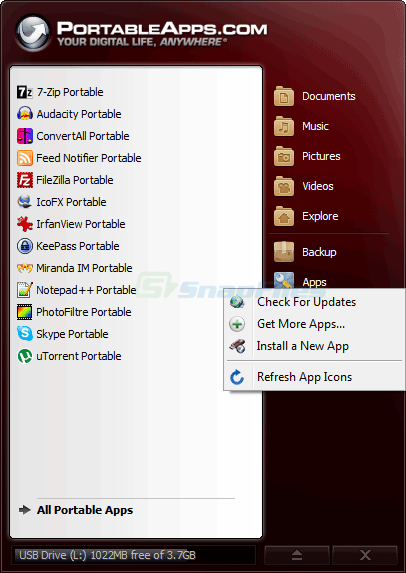
Task: Launch Audacity Portable text entry
Action: click(x=79, y=114)
